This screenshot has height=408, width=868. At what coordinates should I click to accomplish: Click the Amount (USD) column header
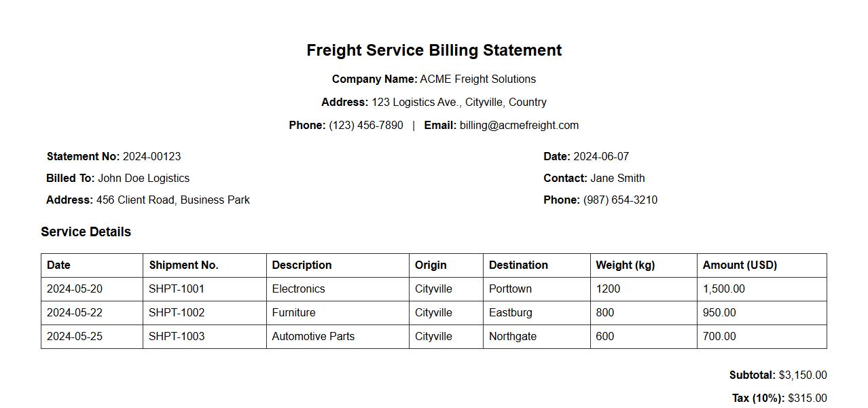[x=740, y=265]
